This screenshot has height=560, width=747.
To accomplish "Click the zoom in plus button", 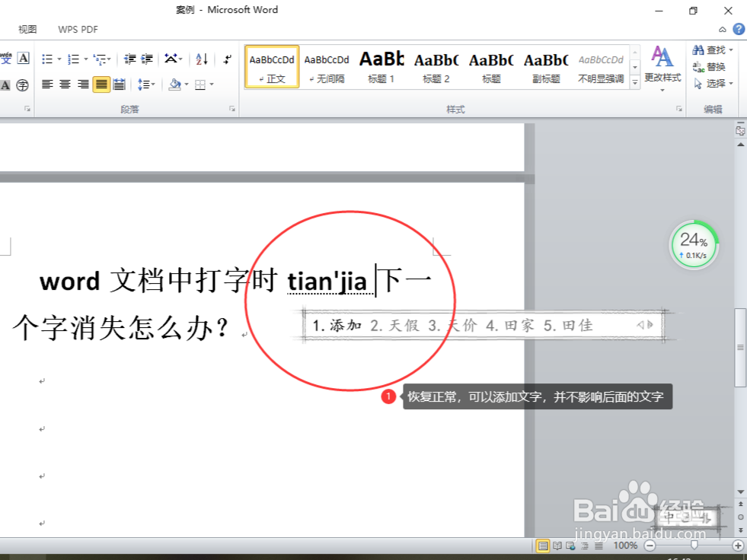I will point(737,546).
